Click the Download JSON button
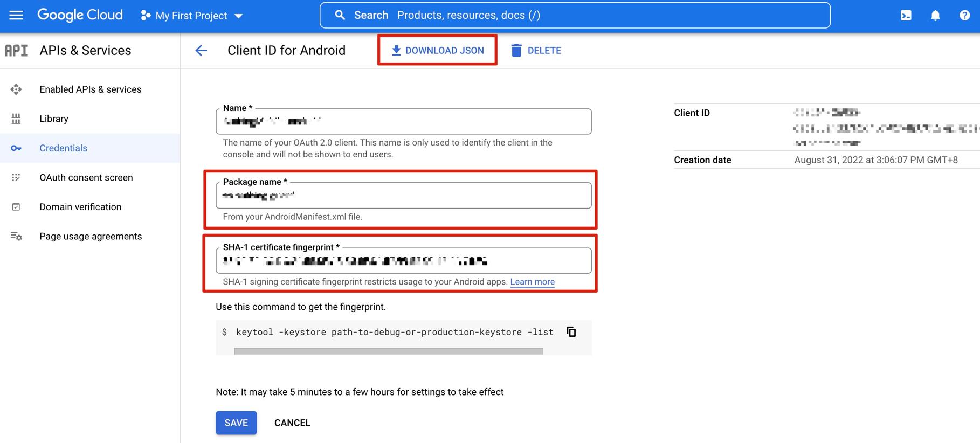 pyautogui.click(x=437, y=51)
